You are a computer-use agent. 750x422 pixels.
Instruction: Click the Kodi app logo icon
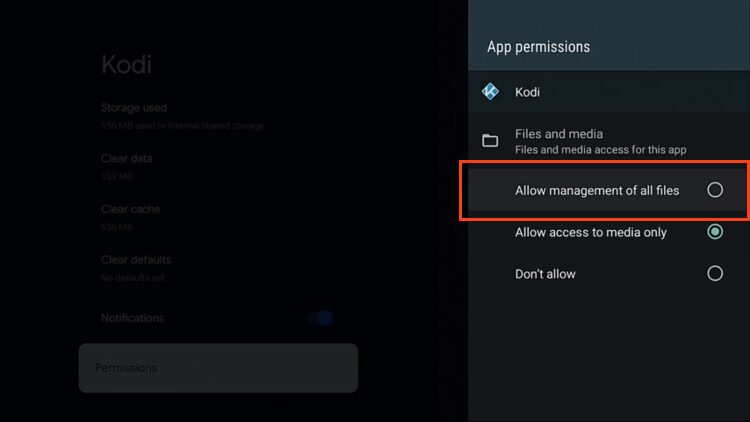(x=490, y=91)
